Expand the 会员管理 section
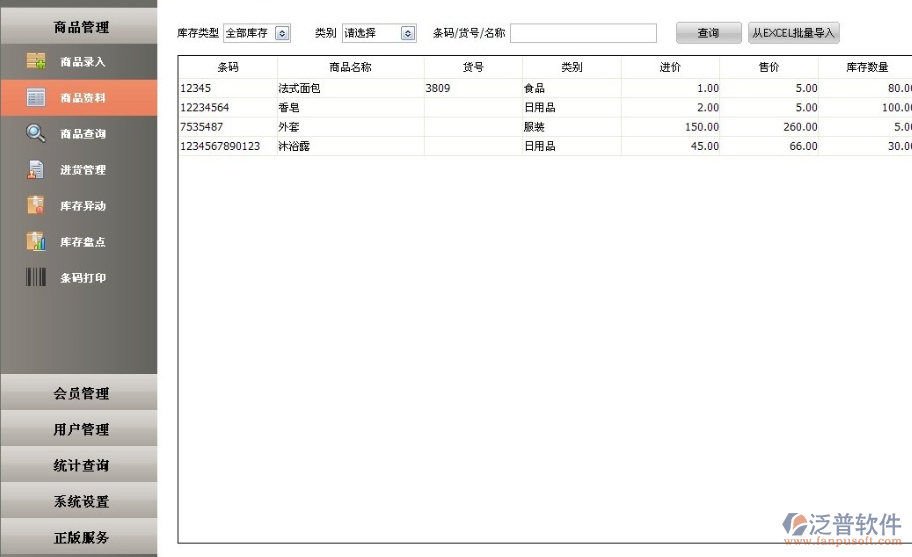This screenshot has height=557, width=912. point(79,393)
